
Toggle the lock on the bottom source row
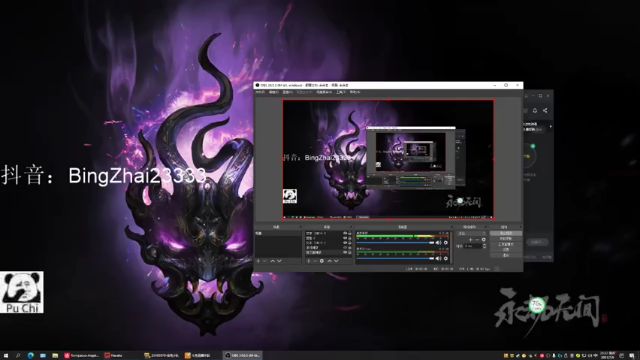350,252
